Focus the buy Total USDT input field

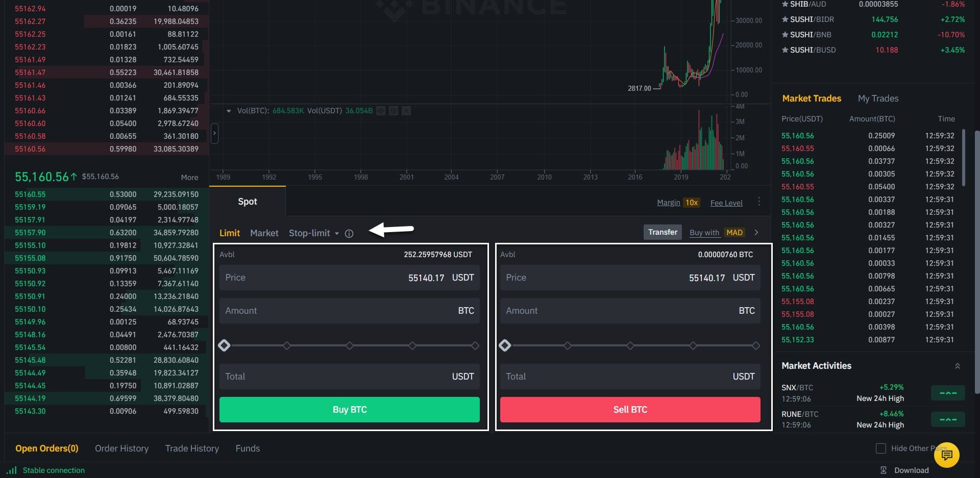point(350,376)
